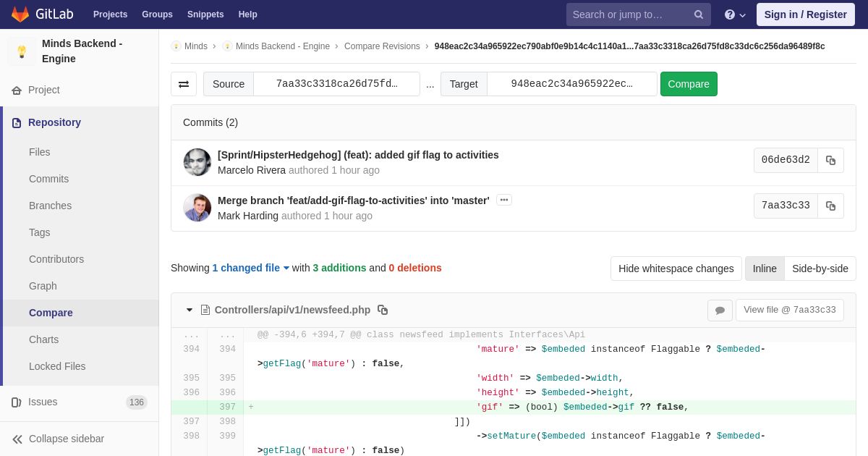Click the Minds Backend - Engine sidebar title
This screenshot has height=456, width=868.
pyautogui.click(x=82, y=51)
